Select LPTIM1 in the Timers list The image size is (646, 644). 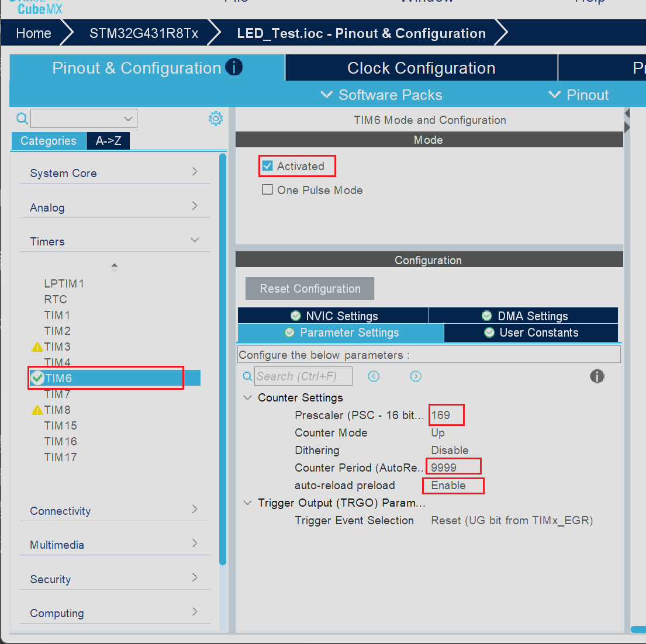(x=64, y=283)
